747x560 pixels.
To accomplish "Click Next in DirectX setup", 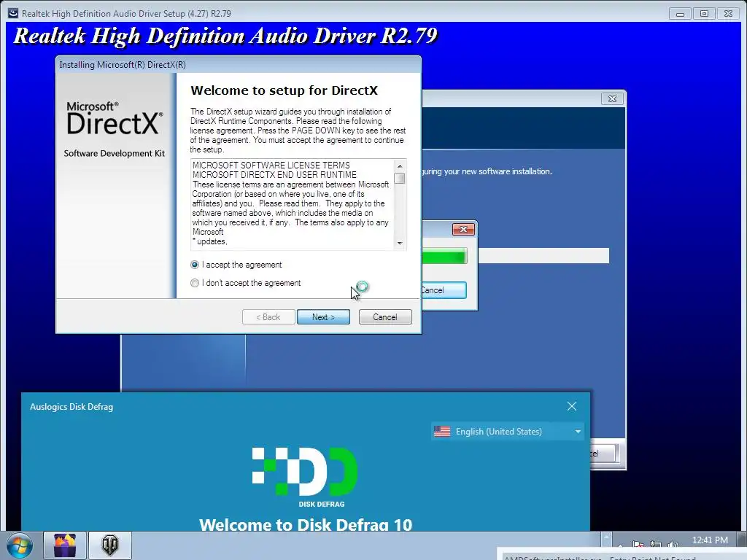I will pyautogui.click(x=323, y=317).
